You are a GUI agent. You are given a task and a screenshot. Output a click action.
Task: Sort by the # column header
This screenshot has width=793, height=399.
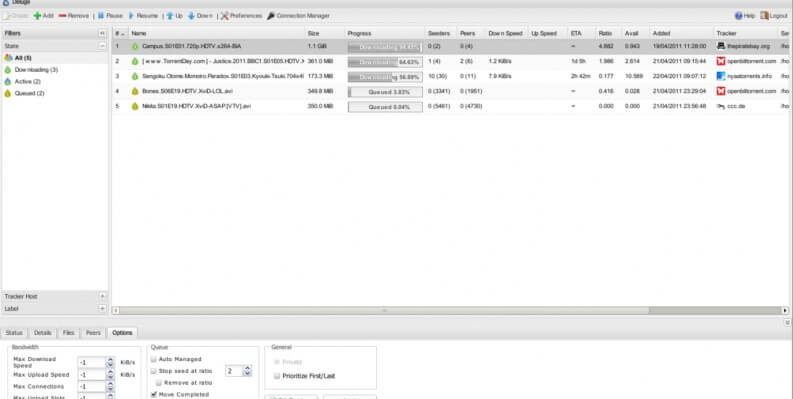120,33
